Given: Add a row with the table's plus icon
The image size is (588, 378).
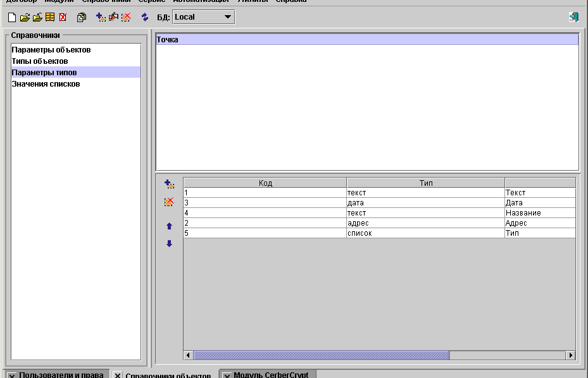Looking at the screenshot, I should click(x=169, y=184).
